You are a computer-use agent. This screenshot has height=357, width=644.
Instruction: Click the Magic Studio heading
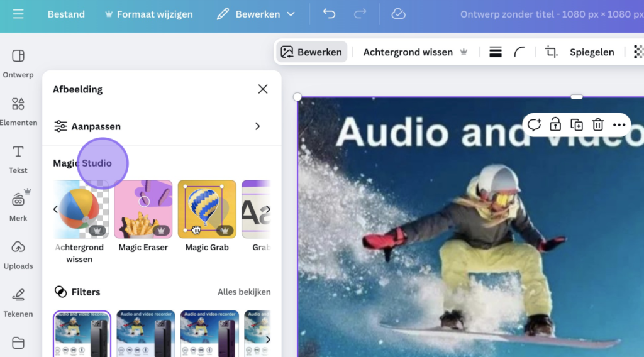pyautogui.click(x=82, y=163)
